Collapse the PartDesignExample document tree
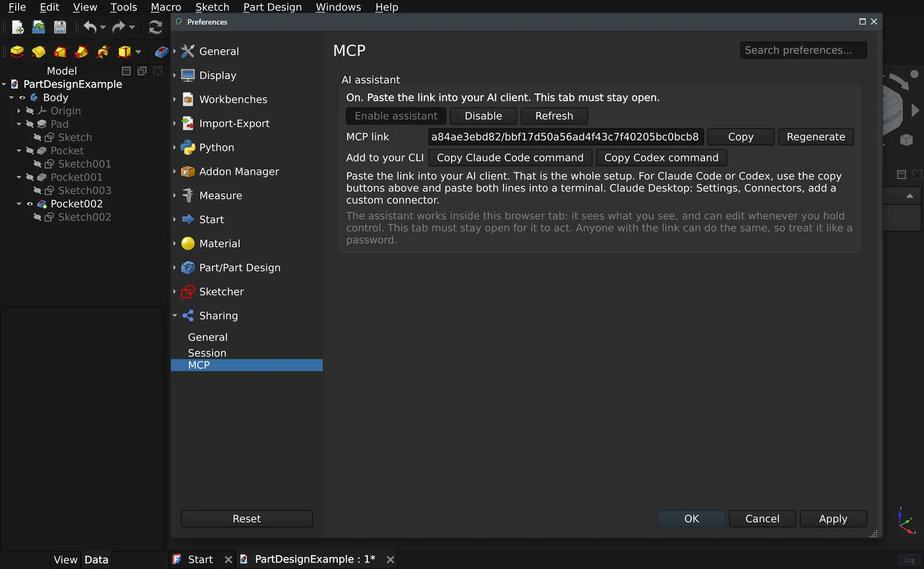This screenshot has width=924, height=569. [4, 84]
